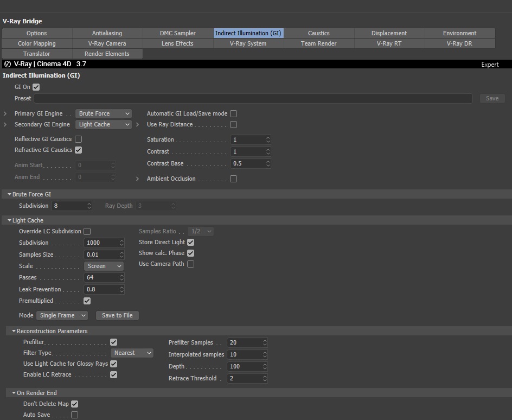Viewport: 512px width, 420px height.
Task: Open the Primary GI Engine dropdown
Action: click(104, 113)
